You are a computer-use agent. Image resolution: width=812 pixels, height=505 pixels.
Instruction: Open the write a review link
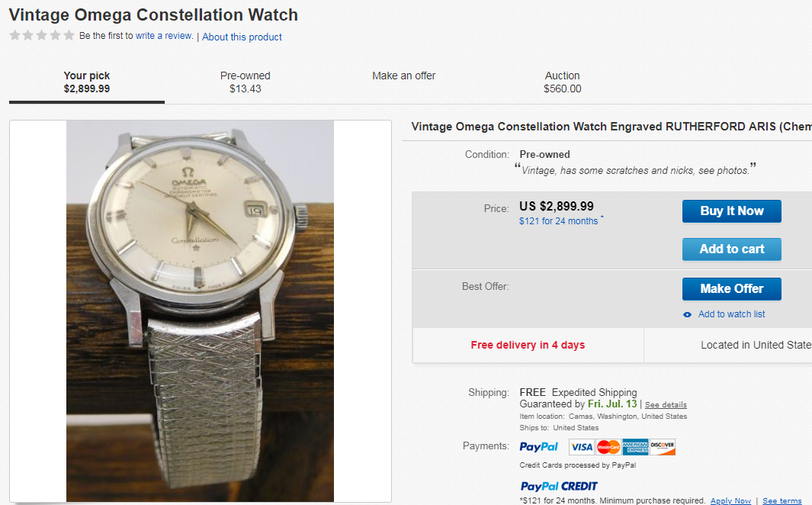(x=164, y=36)
